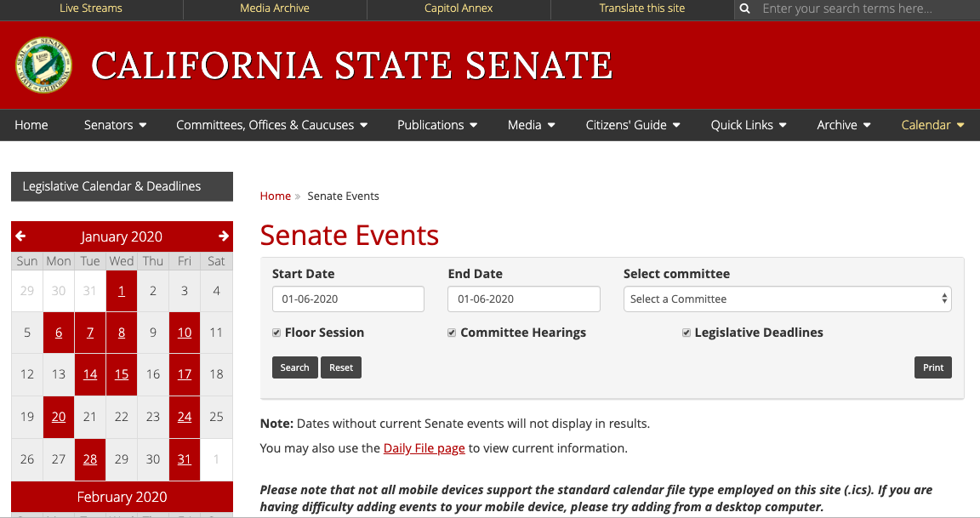
Task: Click the California Senate seal logo
Action: coord(43,65)
